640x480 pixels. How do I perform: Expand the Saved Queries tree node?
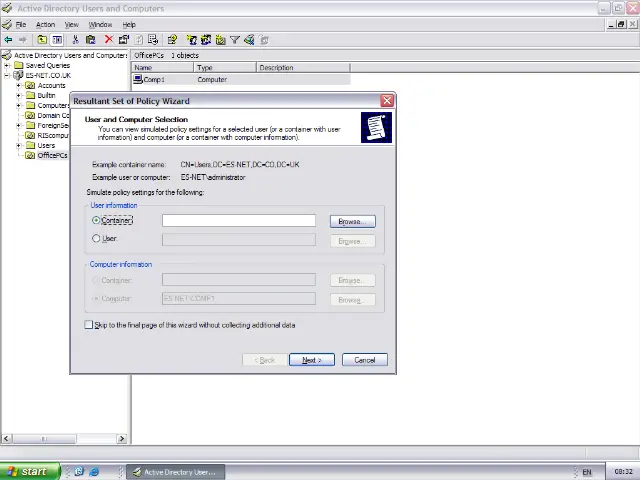click(x=7, y=65)
